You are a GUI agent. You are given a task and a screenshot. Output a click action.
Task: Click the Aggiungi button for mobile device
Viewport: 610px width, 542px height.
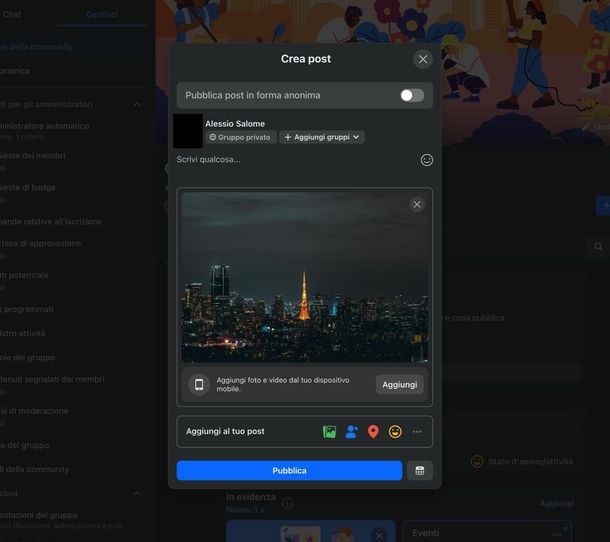400,384
